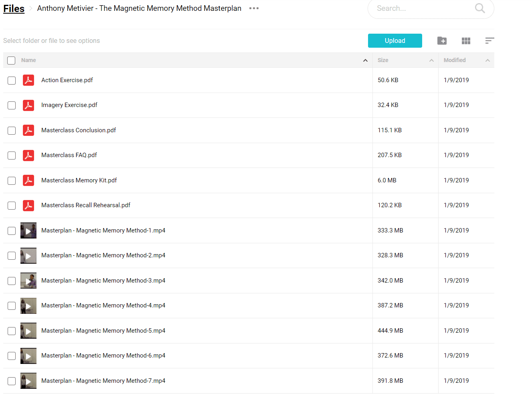
Task: Open the Masterclass Recall Rehearsal.pdf file name
Action: click(x=86, y=205)
